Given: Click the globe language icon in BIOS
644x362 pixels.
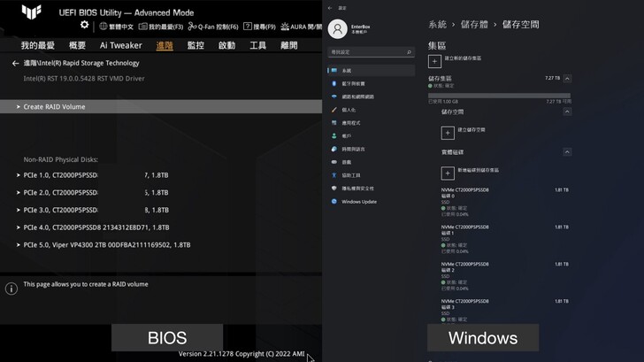Looking at the screenshot, I should [x=103, y=27].
